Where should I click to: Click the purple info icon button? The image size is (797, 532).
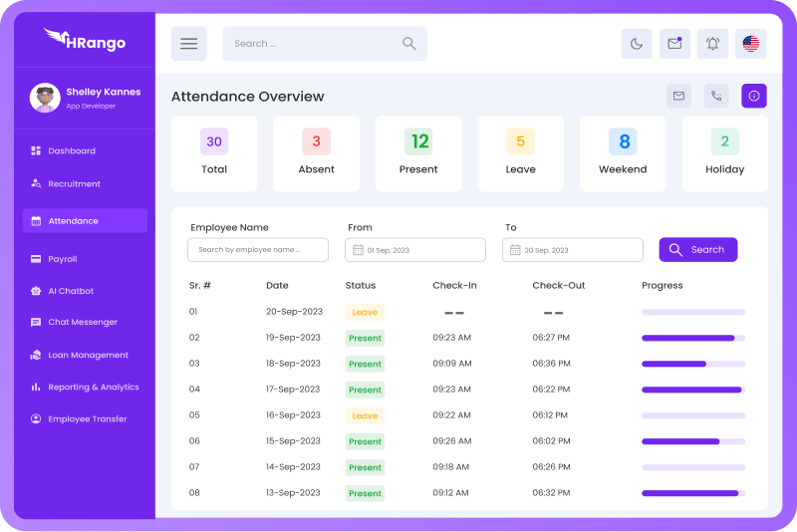coord(754,96)
